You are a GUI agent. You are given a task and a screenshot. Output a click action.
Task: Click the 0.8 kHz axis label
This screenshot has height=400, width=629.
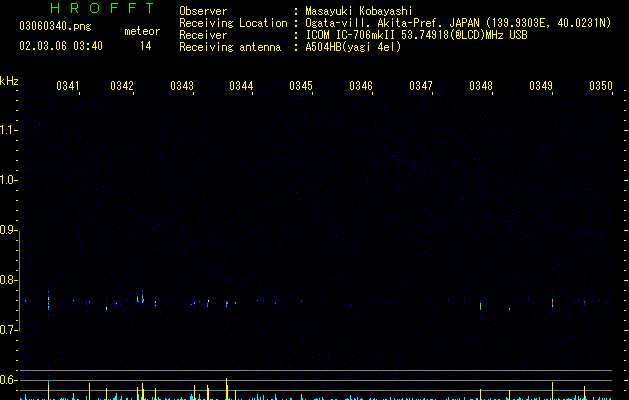(x=8, y=280)
